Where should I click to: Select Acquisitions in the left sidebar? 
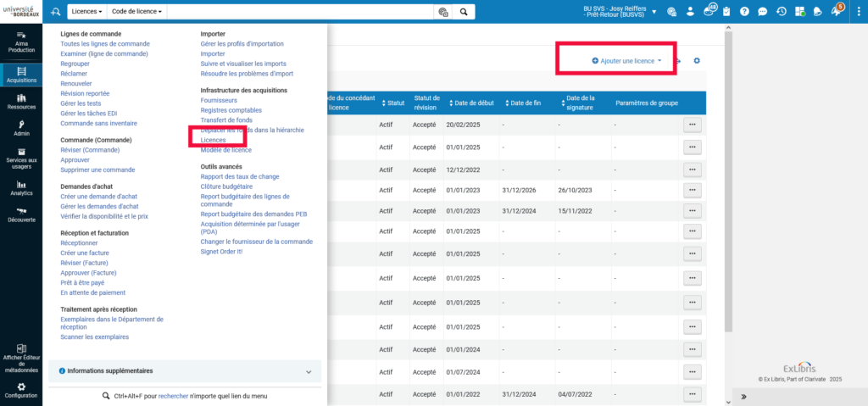[x=21, y=75]
